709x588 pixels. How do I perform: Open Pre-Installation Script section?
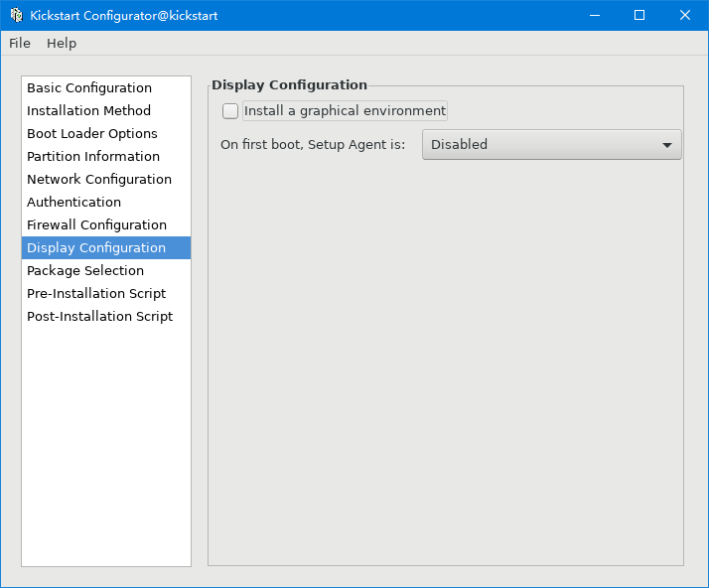[106, 294]
